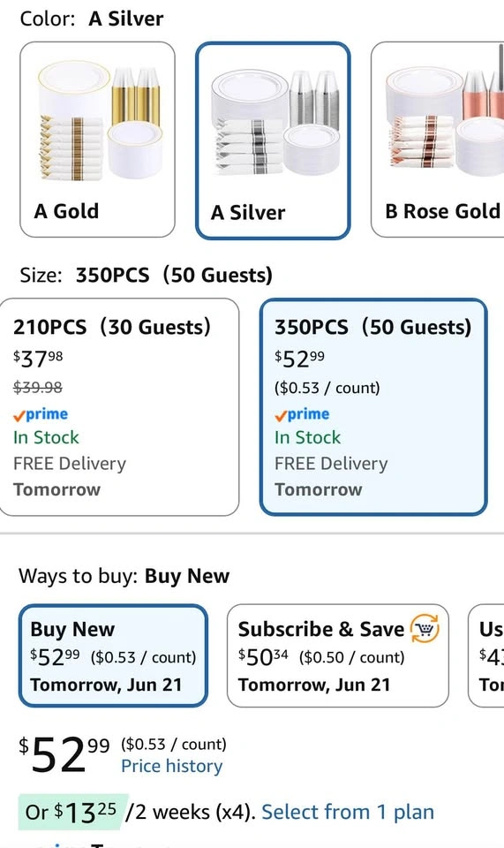Image resolution: width=504 pixels, height=848 pixels.
Task: Click the Prime logo in 210PCS card
Action: pyautogui.click(x=41, y=415)
